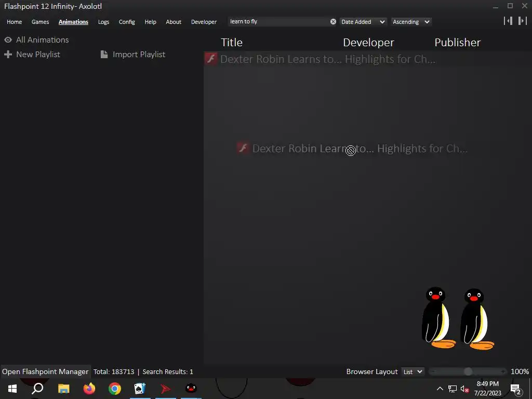Click the Developer column header
Screen dimensions: 532x399
(x=368, y=43)
